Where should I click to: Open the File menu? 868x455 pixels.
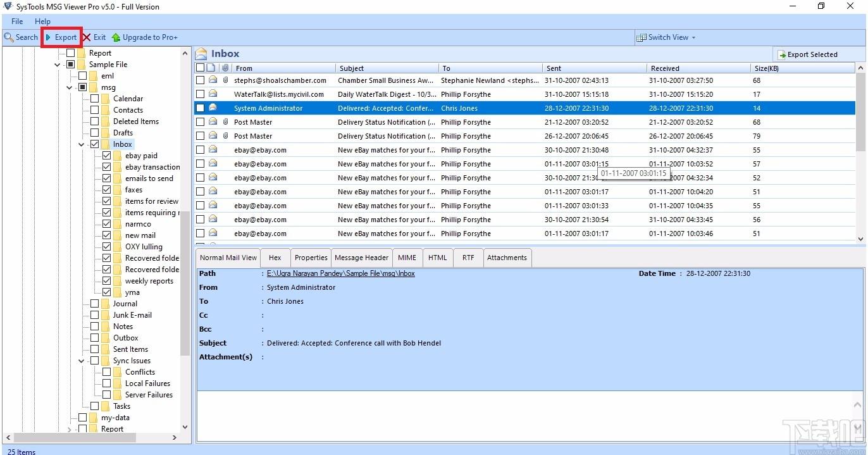[17, 22]
